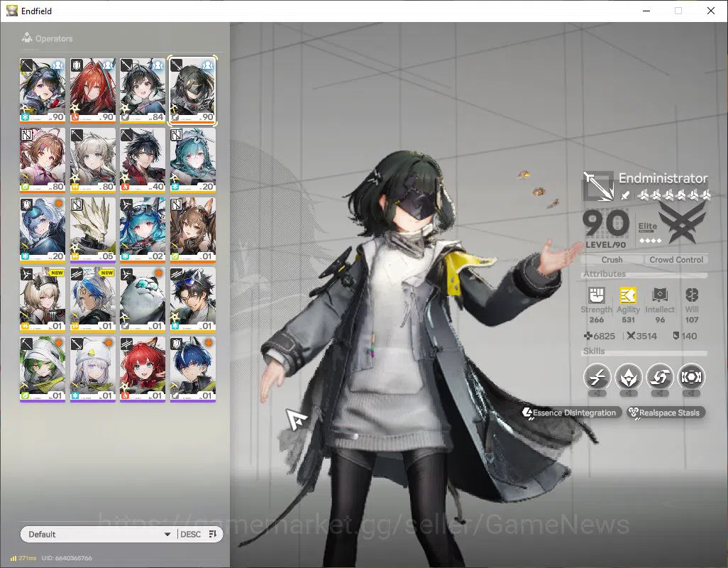Click the Endfield app icon in title bar
The image size is (728, 568).
click(x=11, y=11)
